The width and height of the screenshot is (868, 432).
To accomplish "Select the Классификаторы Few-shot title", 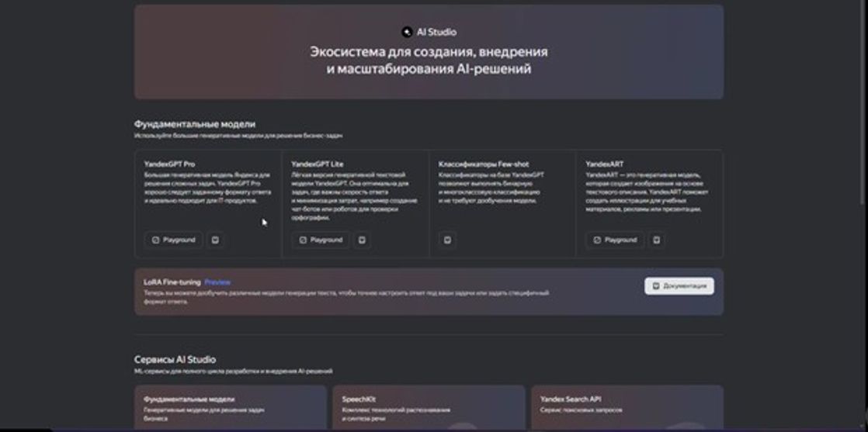I will [x=484, y=164].
